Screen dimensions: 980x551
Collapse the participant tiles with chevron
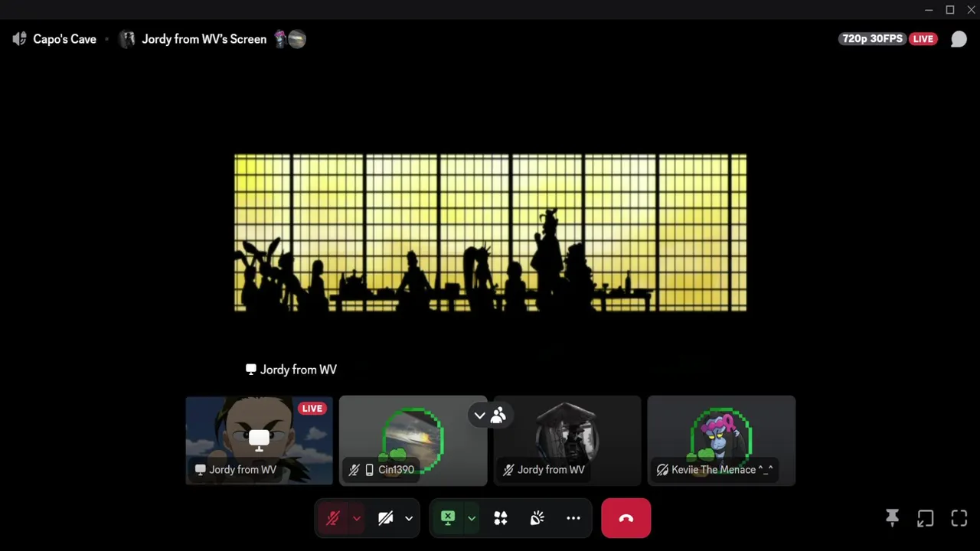(x=479, y=416)
